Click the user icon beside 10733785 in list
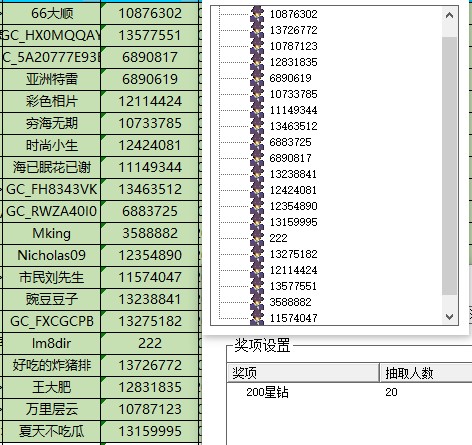 [x=257, y=94]
